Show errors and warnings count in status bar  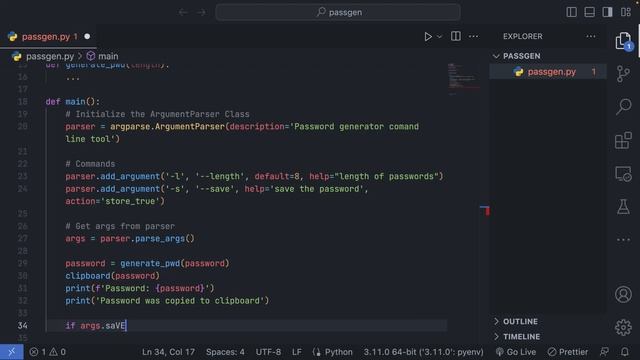point(47,352)
